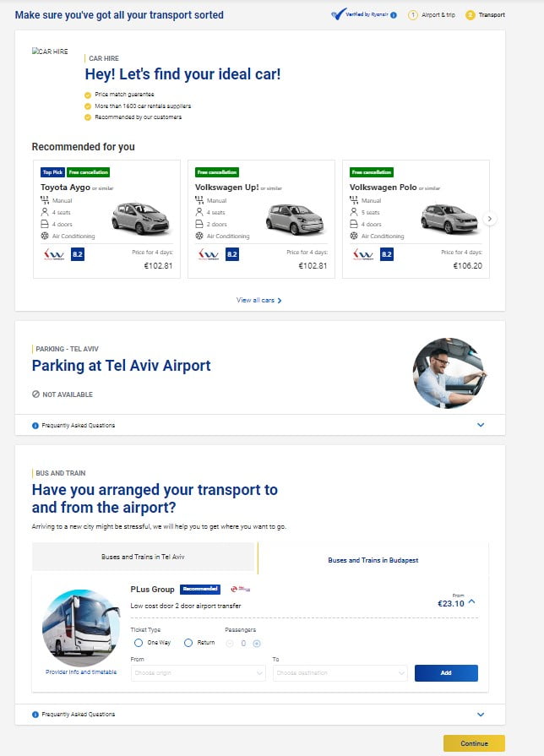Open the Choose destination dropdown

click(340, 673)
